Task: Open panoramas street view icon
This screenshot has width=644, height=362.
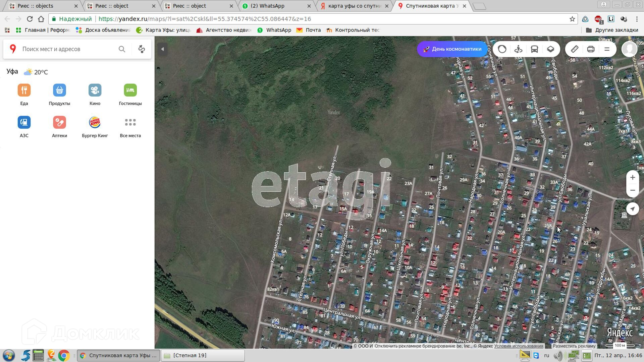Action: tap(518, 49)
